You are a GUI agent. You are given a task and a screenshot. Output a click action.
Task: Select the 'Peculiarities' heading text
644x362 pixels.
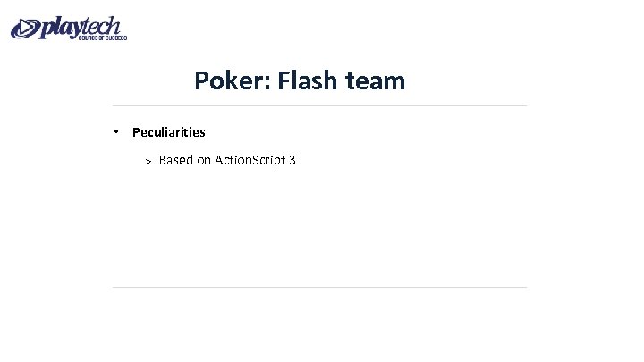pyautogui.click(x=169, y=132)
